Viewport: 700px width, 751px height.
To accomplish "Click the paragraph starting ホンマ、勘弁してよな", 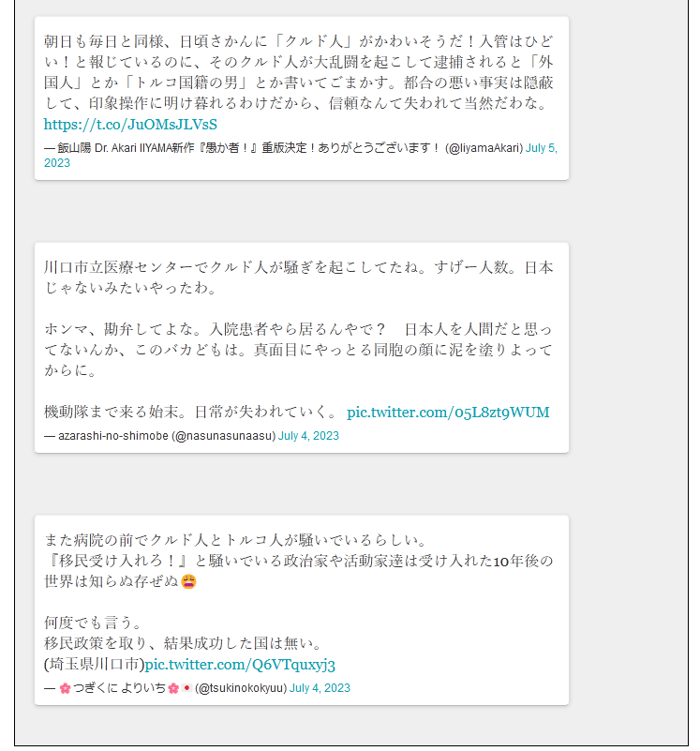I will coord(299,350).
